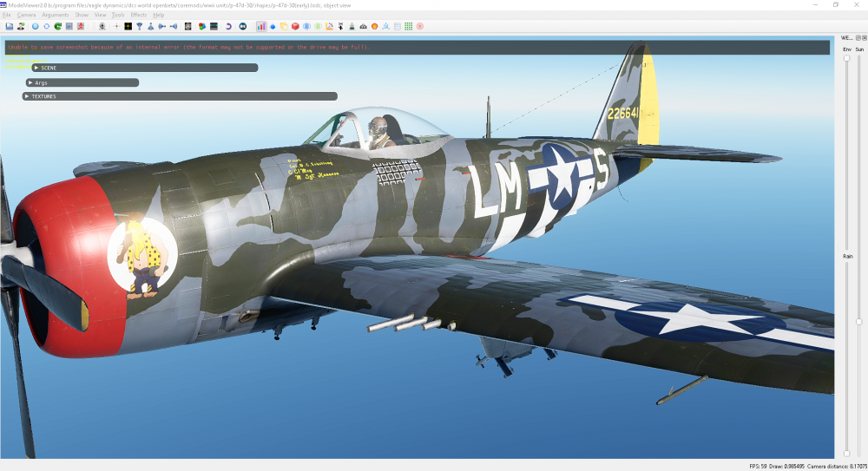Toggle the highlighted bar chart statistics button
The height and width of the screenshot is (471, 868).
coord(261,26)
